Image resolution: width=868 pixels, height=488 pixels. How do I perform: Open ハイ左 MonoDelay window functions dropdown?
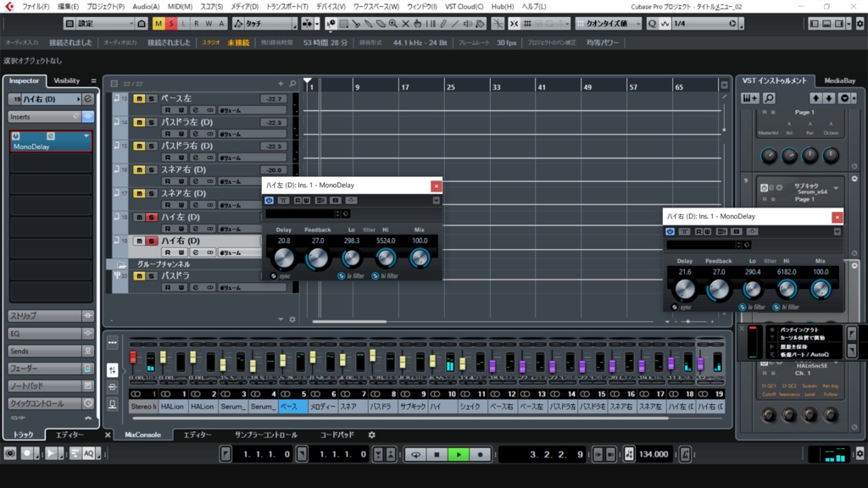[437, 200]
